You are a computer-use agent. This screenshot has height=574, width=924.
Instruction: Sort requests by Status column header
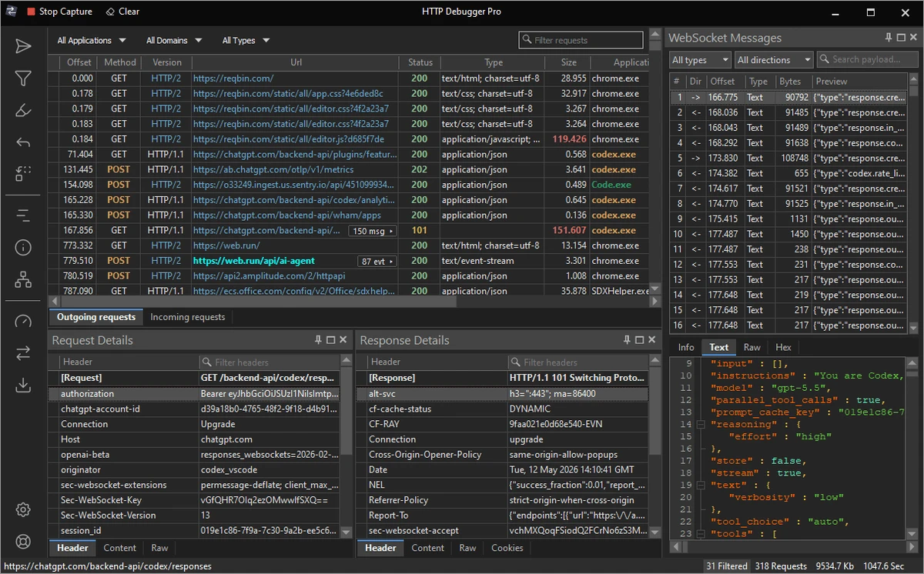click(x=420, y=62)
